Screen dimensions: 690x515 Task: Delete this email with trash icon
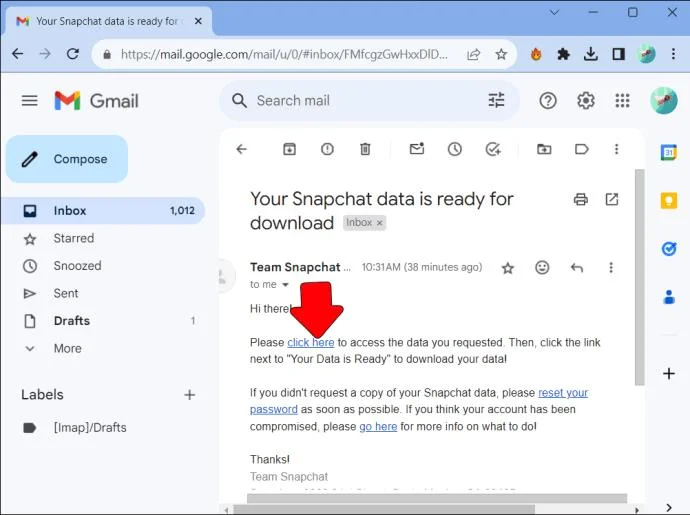tap(365, 149)
